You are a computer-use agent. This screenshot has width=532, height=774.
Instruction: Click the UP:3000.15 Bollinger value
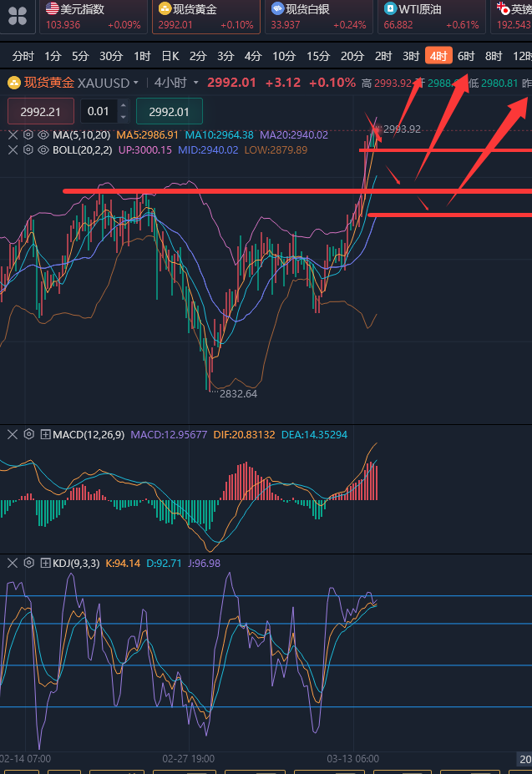pyautogui.click(x=145, y=149)
